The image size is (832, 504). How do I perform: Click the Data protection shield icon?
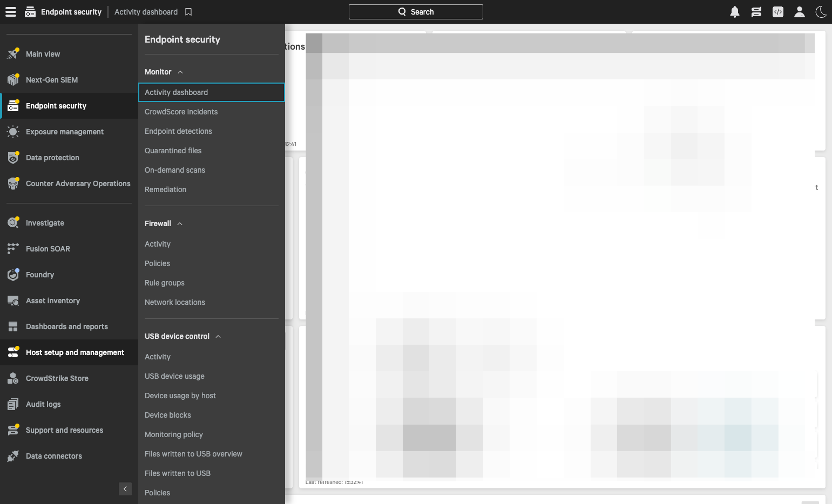(x=13, y=158)
